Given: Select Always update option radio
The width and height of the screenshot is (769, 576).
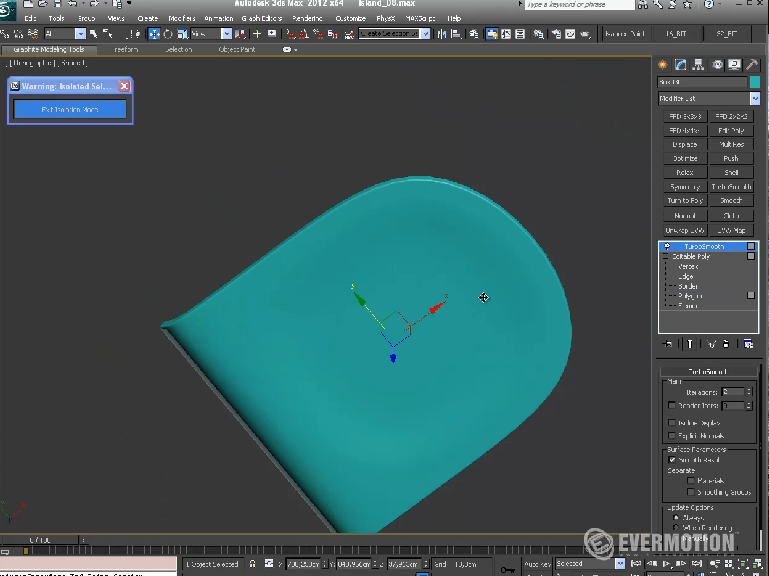Looking at the screenshot, I should coord(676,518).
